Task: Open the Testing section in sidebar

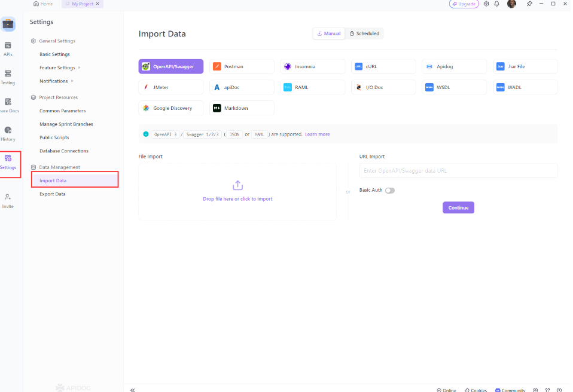Action: pos(8,77)
